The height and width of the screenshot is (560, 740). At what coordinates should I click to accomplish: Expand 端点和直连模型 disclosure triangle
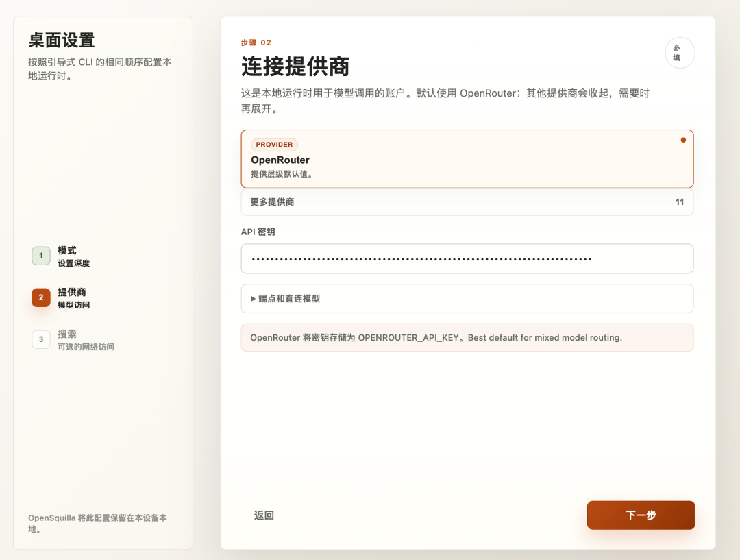[x=253, y=298]
